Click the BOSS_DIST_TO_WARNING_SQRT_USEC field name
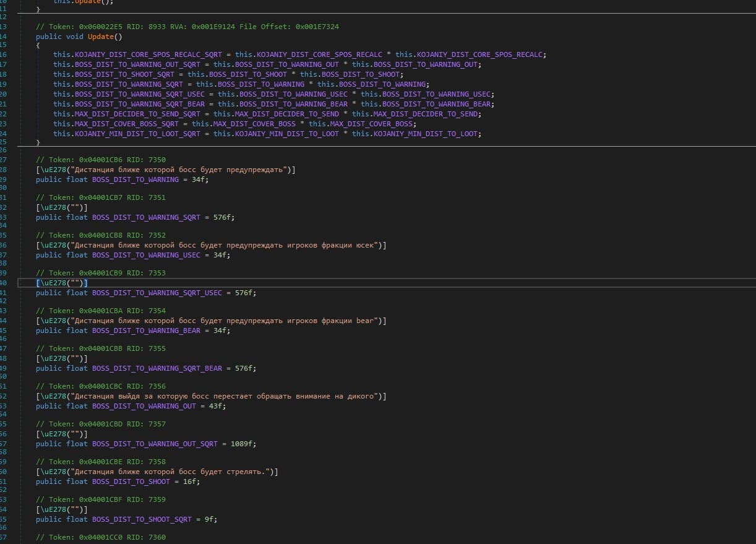Image resolution: width=756 pixels, height=544 pixels. coord(157,293)
